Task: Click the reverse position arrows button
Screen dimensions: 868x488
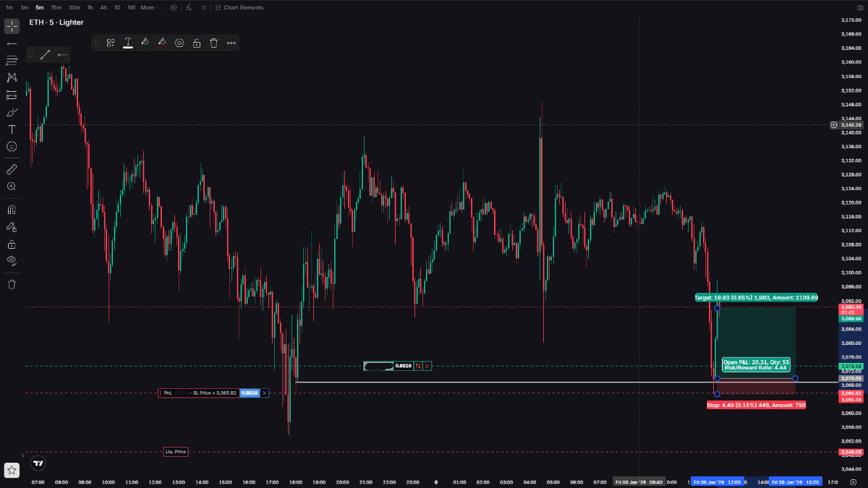Action: (x=417, y=367)
